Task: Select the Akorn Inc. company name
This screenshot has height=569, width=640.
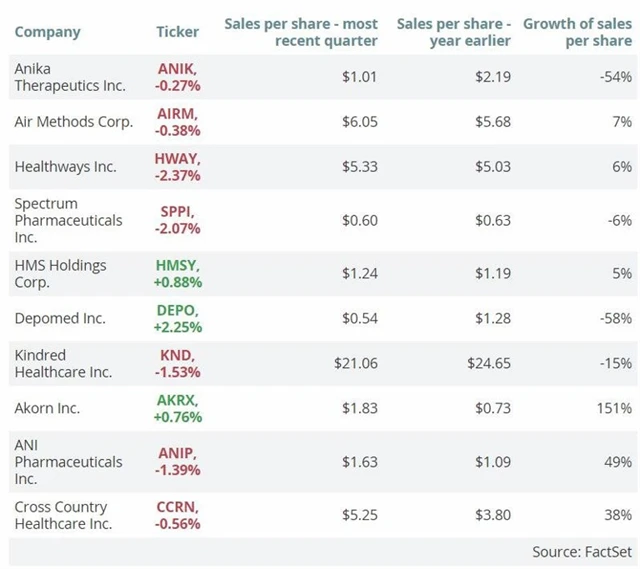Action: coord(47,408)
